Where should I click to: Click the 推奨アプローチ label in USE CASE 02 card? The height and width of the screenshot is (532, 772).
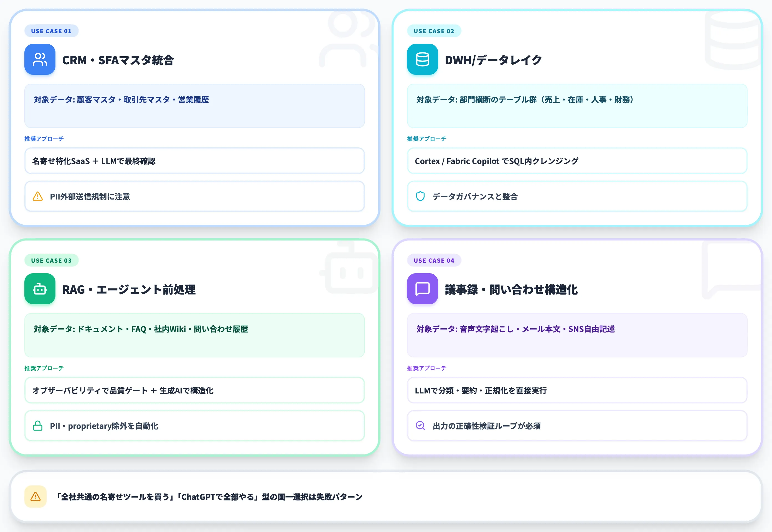[x=427, y=139]
